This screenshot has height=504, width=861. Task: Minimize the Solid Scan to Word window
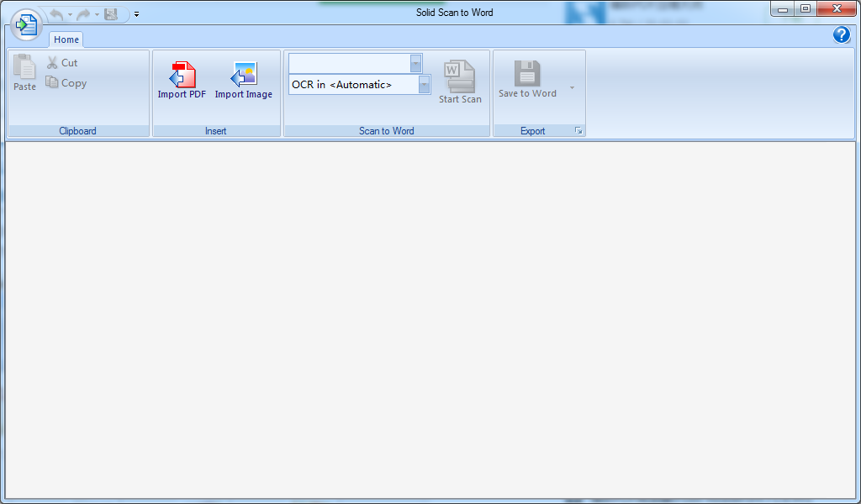pos(783,8)
